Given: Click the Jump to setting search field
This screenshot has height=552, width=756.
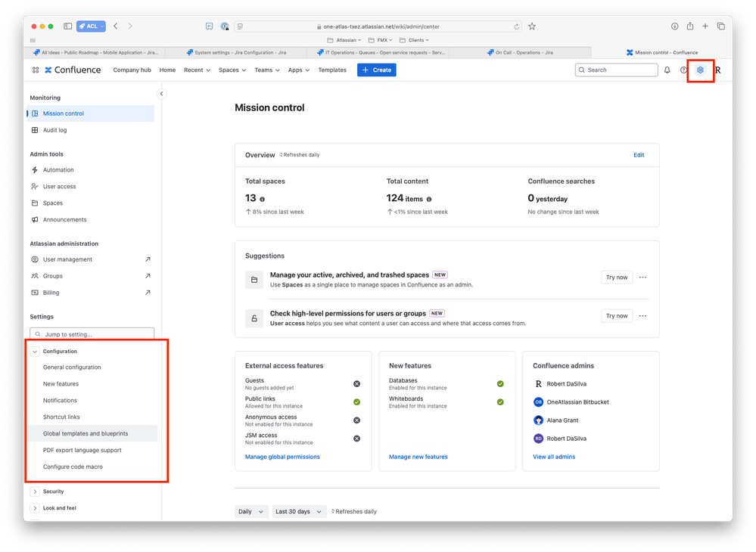Looking at the screenshot, I should [x=92, y=333].
